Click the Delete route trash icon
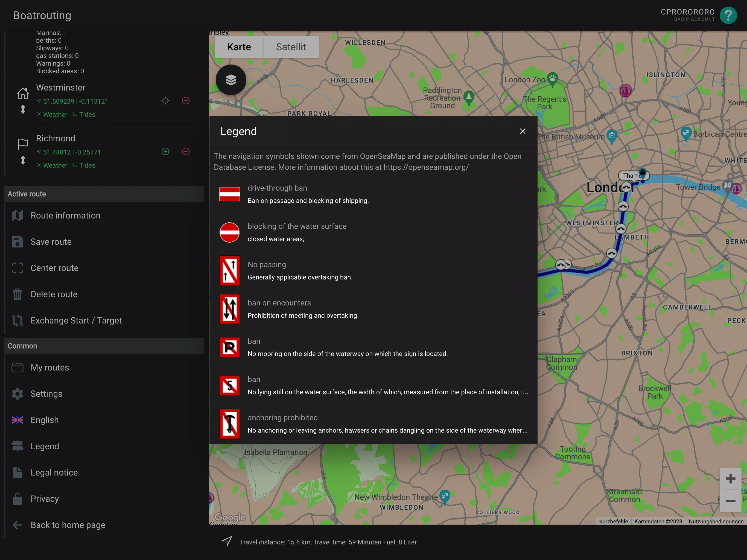 (17, 294)
